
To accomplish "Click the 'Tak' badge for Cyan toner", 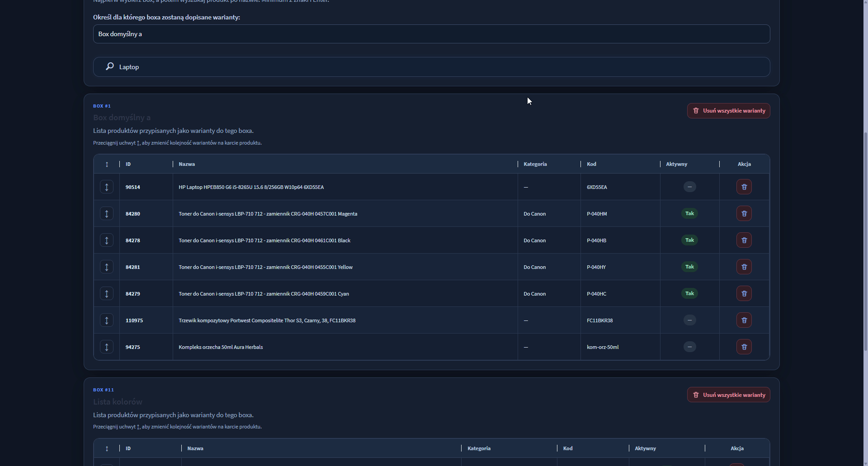I will 689,293.
